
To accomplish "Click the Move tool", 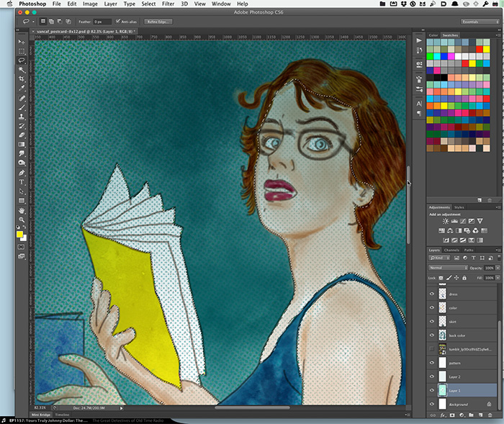I will pyautogui.click(x=22, y=42).
